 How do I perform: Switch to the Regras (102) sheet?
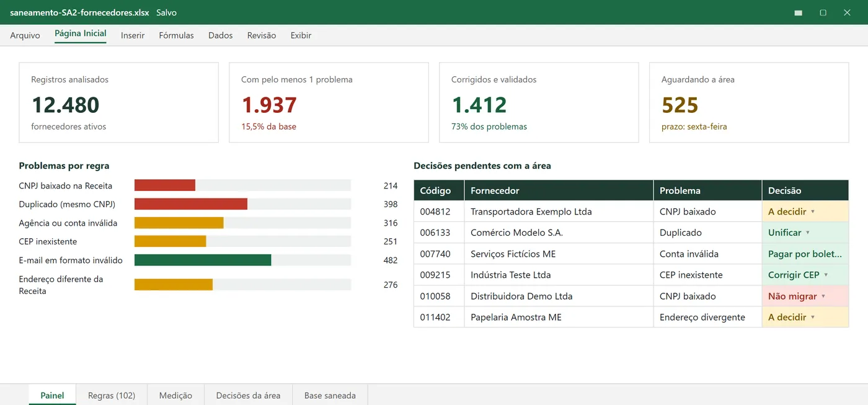coord(112,395)
